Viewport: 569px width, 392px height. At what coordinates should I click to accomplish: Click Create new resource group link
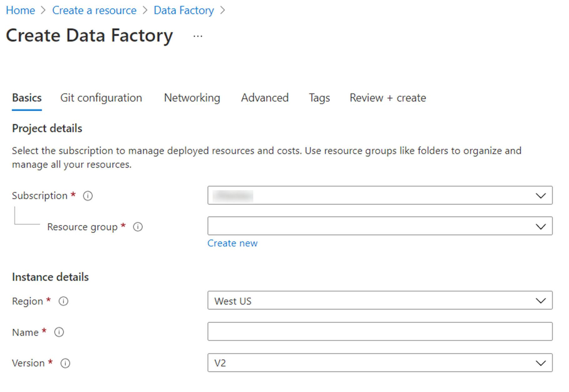(x=233, y=243)
